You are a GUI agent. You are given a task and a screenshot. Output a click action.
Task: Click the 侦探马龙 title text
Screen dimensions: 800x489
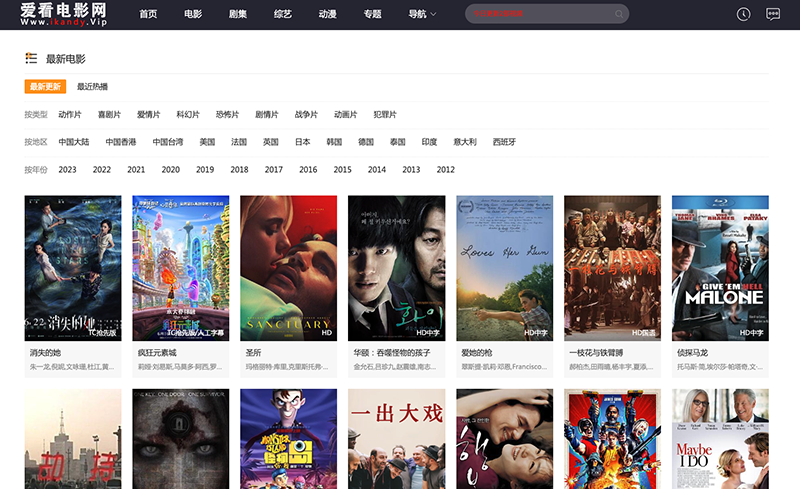[692, 353]
